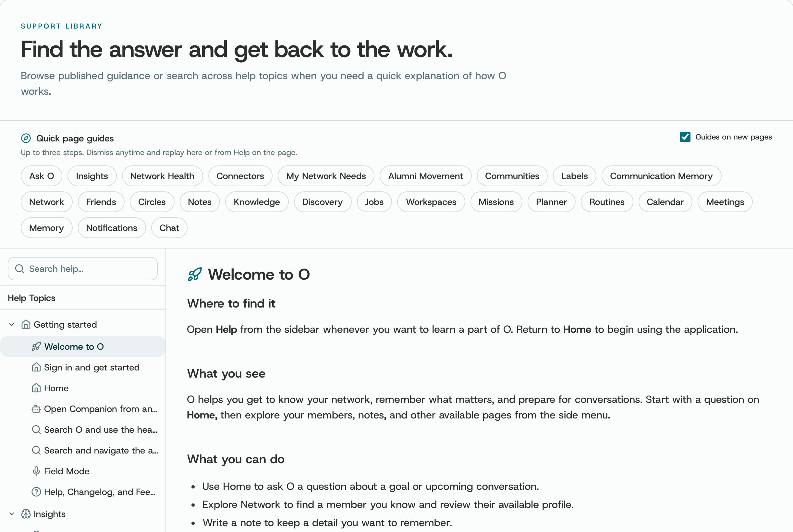Click the Search help input field
The image size is (793, 532).
83,269
